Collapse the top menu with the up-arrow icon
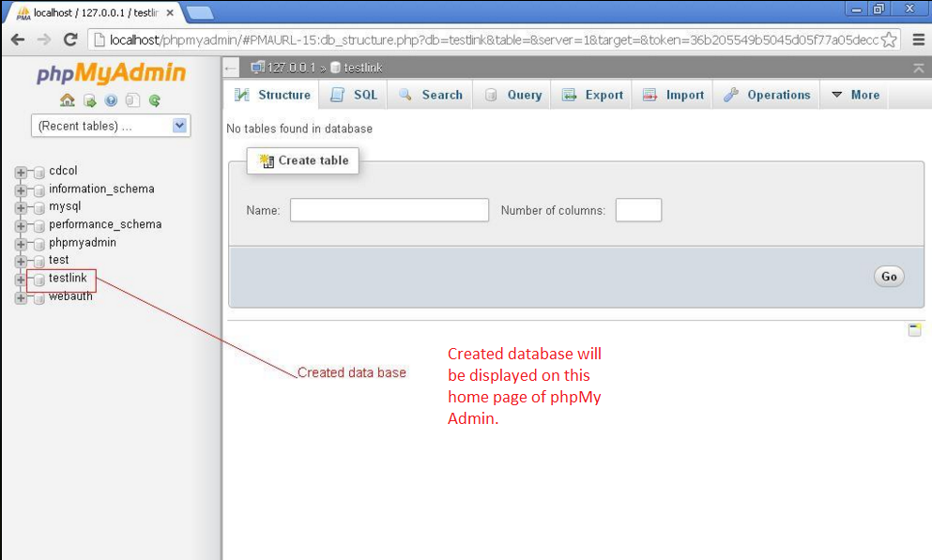Screen dimensions: 932x560 (x=918, y=68)
